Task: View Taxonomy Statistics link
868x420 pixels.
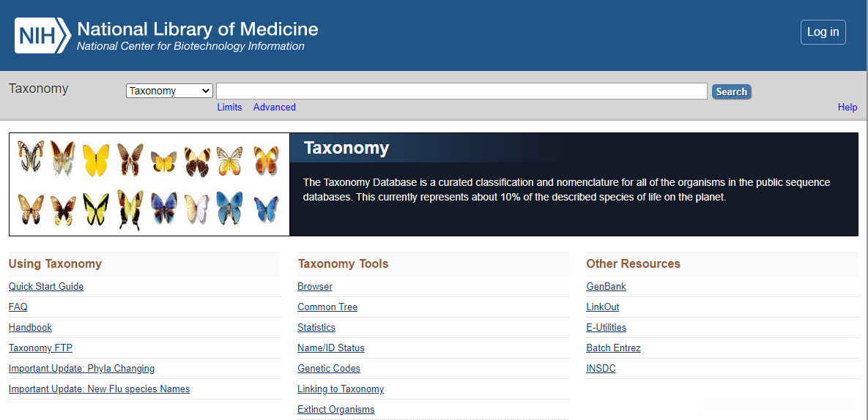Action: (x=316, y=328)
